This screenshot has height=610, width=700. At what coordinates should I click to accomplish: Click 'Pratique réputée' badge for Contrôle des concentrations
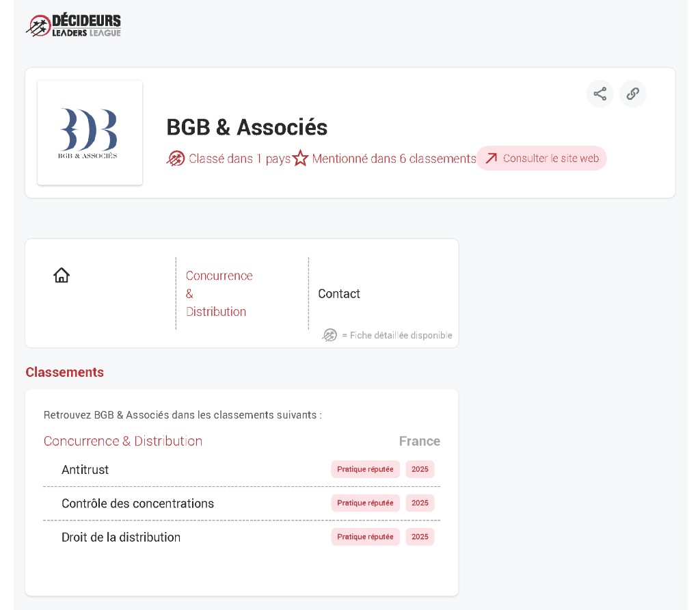click(x=365, y=503)
